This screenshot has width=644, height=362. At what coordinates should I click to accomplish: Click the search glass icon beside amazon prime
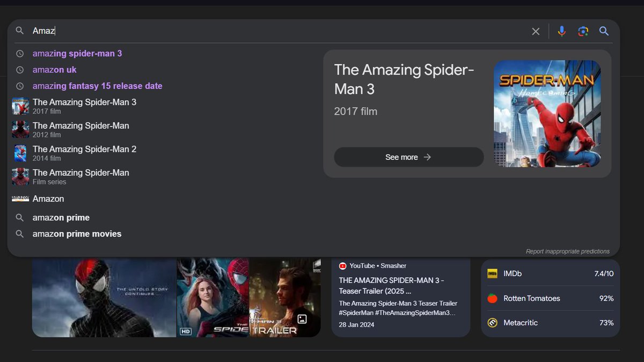tap(20, 218)
